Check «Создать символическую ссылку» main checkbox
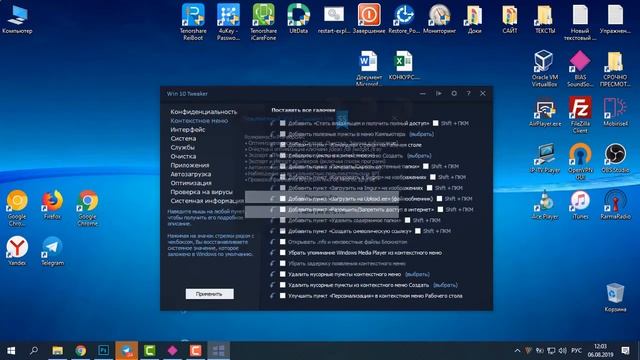Viewport: 640px width, 360px height. pyautogui.click(x=282, y=231)
